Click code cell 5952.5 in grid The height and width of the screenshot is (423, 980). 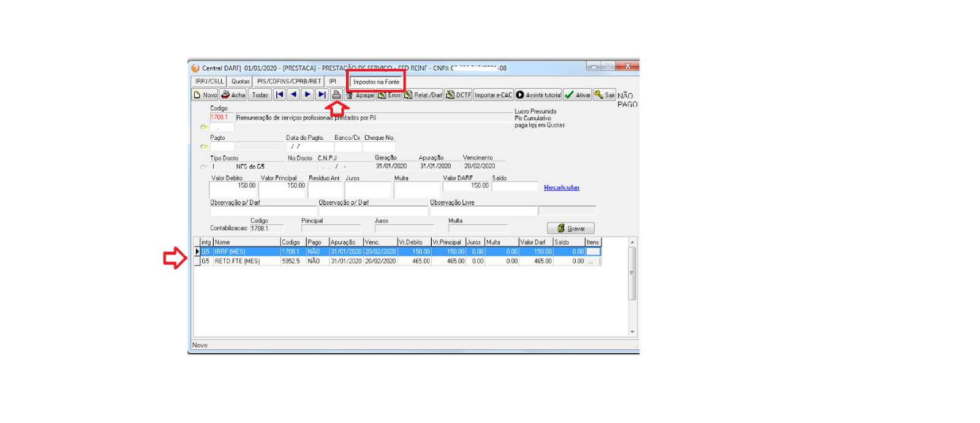point(293,261)
